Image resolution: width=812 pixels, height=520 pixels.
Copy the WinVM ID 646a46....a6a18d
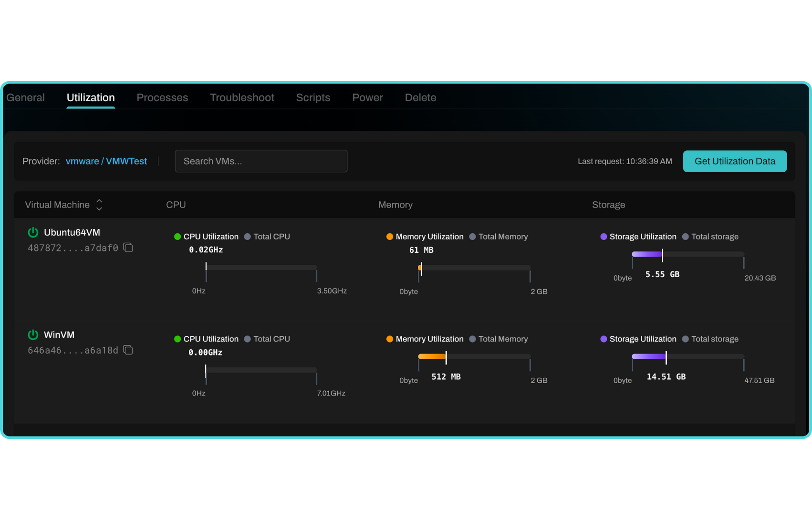128,350
